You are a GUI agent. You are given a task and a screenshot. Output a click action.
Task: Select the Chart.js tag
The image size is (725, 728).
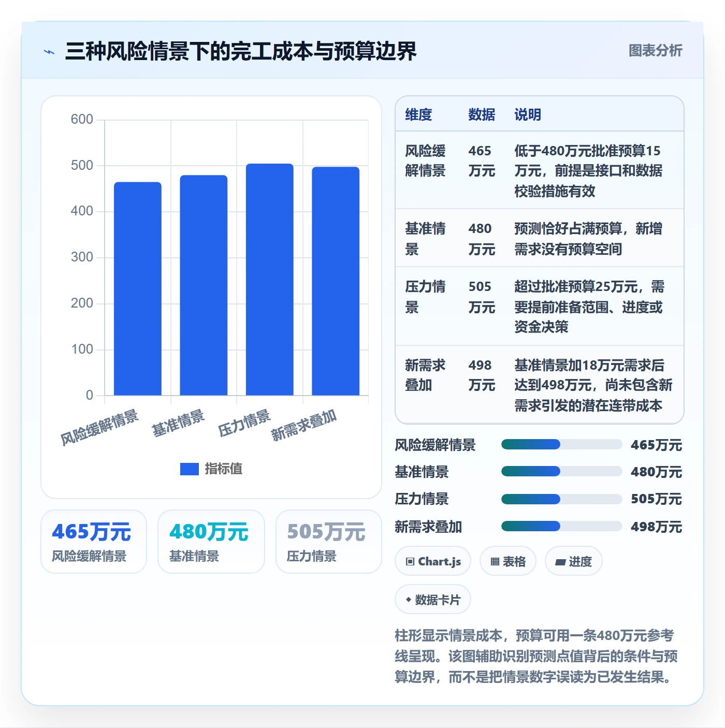click(x=433, y=561)
